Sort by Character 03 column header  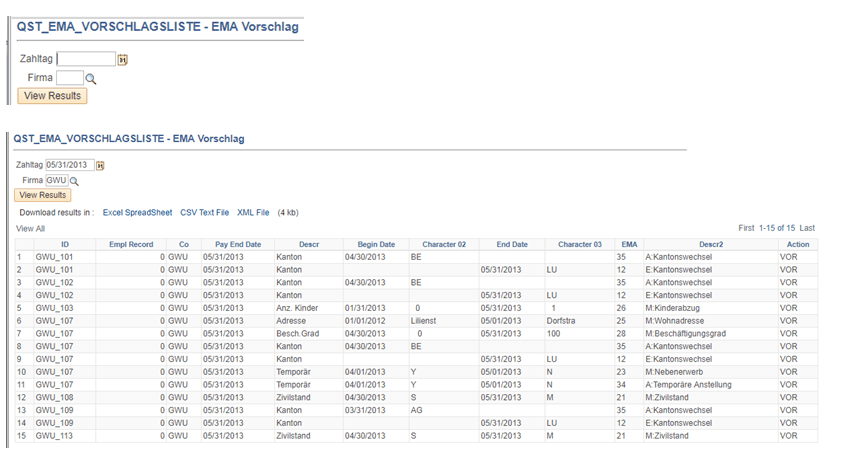coord(580,244)
